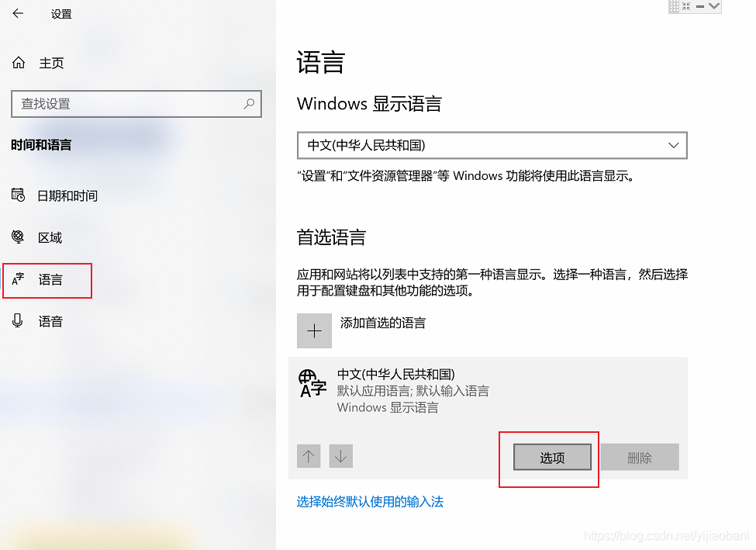Open the 日期和时间 sidebar item
The width and height of the screenshot is (756, 550).
(x=54, y=195)
